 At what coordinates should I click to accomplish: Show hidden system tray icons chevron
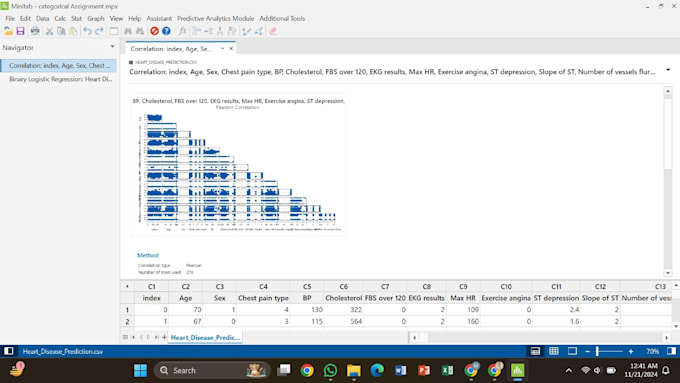click(x=569, y=370)
